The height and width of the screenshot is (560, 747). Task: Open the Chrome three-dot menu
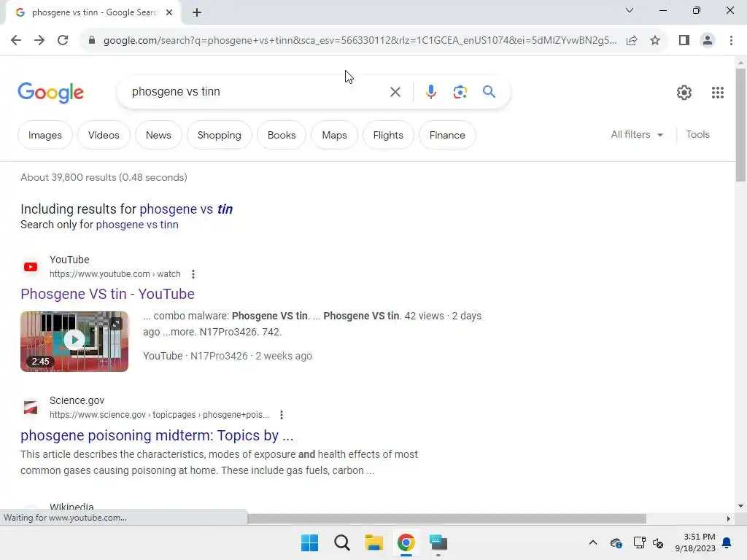click(731, 40)
